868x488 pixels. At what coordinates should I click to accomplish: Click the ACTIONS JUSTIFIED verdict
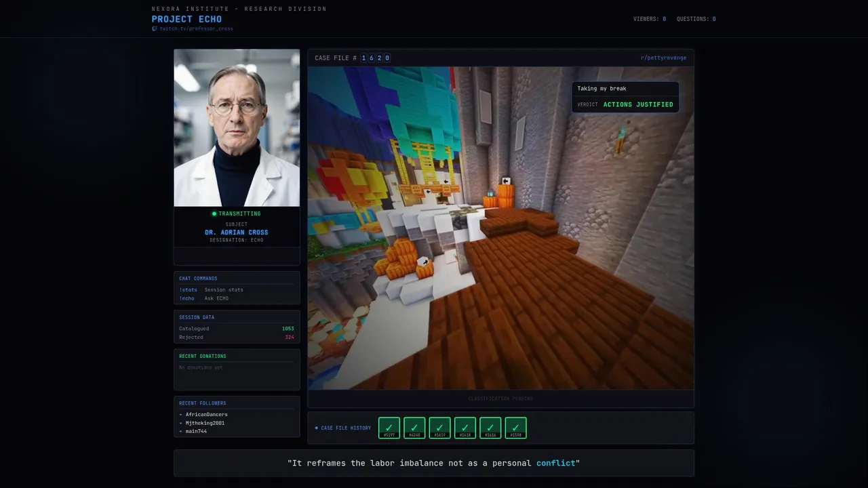pos(638,104)
